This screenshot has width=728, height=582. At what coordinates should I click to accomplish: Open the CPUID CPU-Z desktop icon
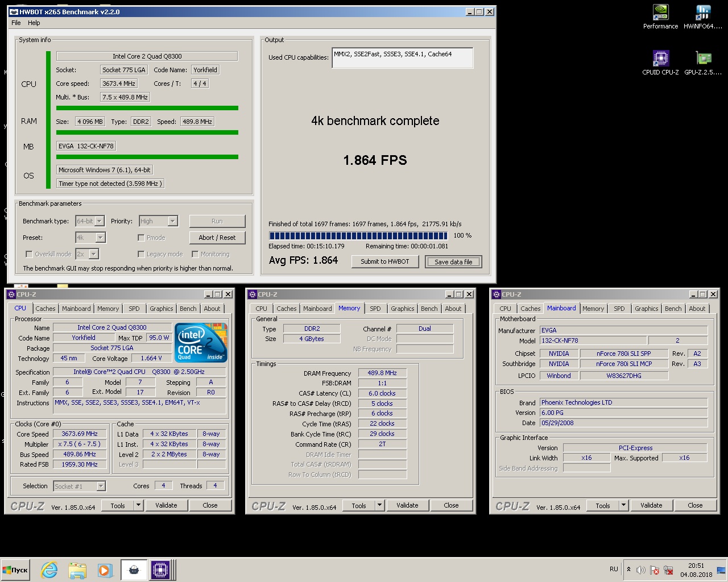pos(660,63)
